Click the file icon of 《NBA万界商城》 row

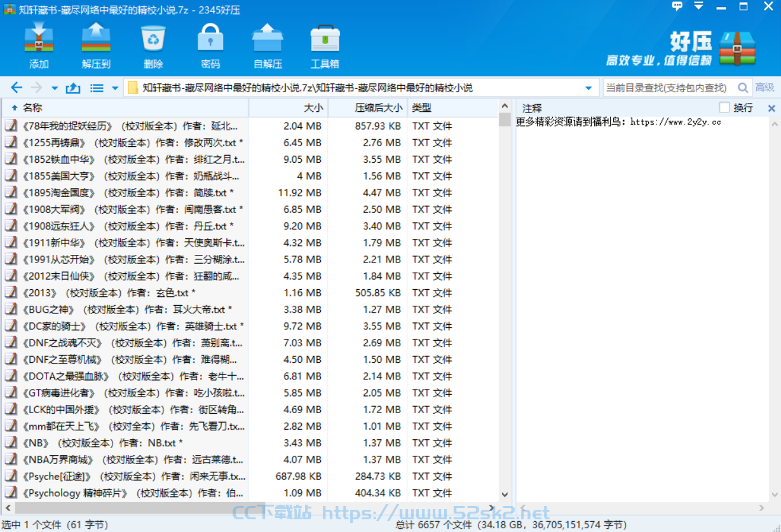click(11, 460)
